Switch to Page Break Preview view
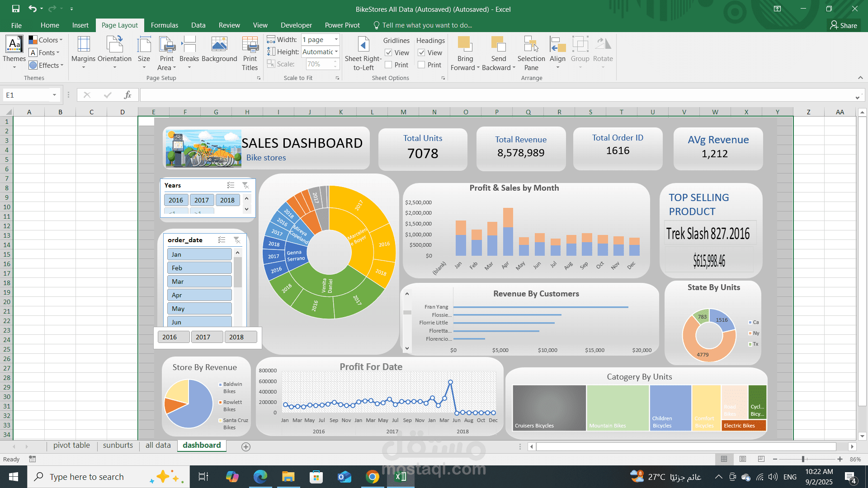The width and height of the screenshot is (868, 488). [761, 459]
